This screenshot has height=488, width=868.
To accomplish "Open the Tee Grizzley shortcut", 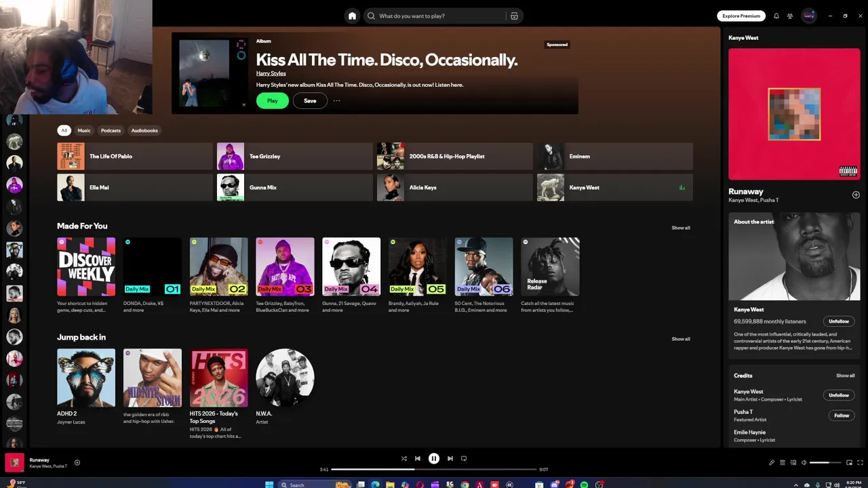I will tap(294, 156).
